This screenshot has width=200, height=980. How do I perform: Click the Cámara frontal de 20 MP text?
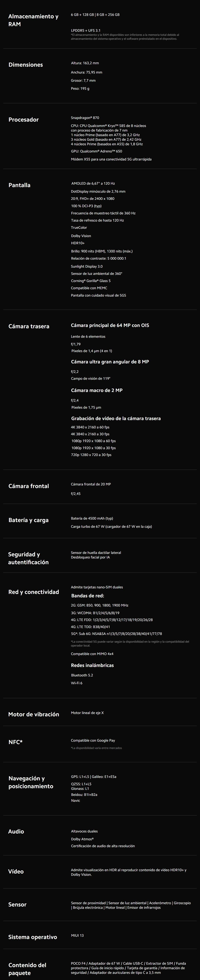91,484
